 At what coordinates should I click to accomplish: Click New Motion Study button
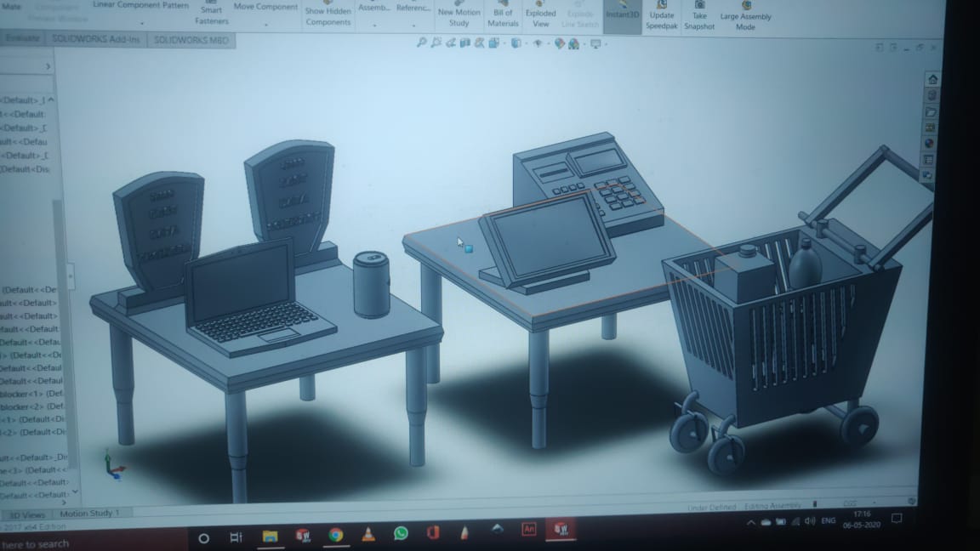(x=459, y=14)
